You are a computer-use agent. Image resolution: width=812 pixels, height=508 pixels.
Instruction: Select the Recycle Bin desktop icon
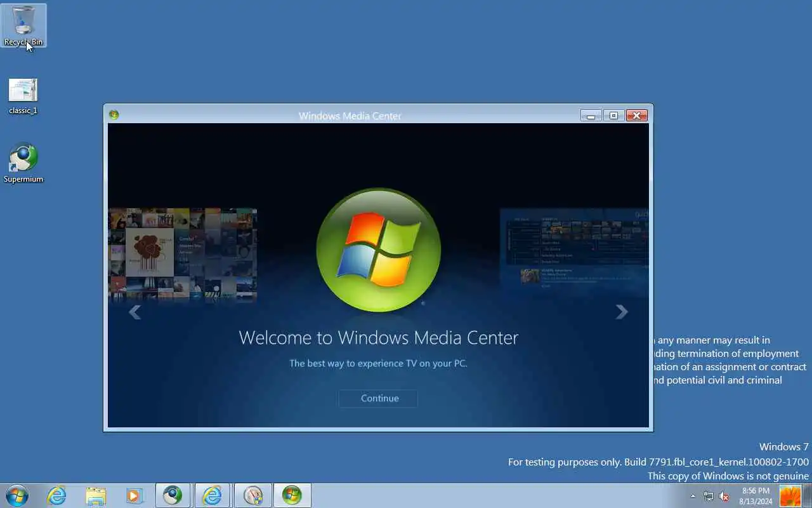point(23,25)
